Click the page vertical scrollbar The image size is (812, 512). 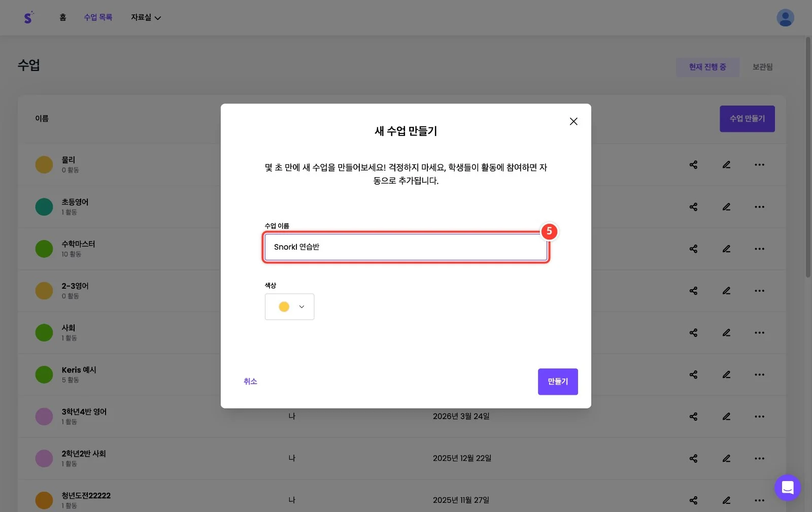808,157
